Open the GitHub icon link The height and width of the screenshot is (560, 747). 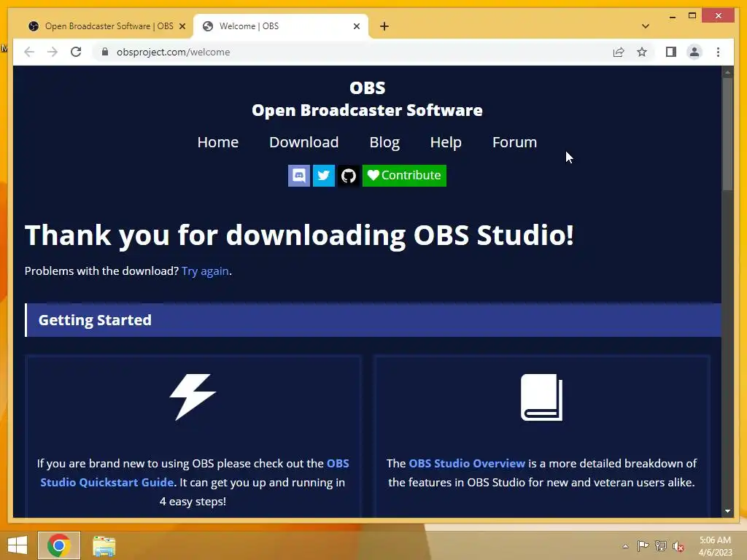(x=348, y=176)
